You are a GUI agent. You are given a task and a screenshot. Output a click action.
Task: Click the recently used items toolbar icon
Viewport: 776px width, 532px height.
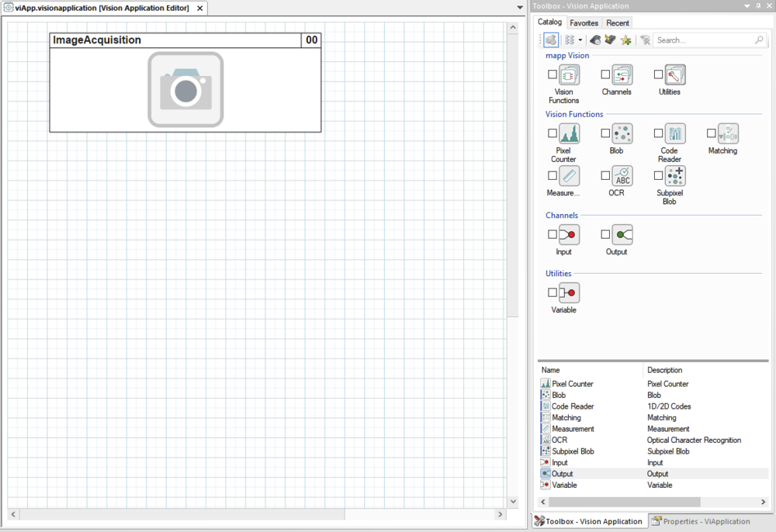click(x=595, y=40)
